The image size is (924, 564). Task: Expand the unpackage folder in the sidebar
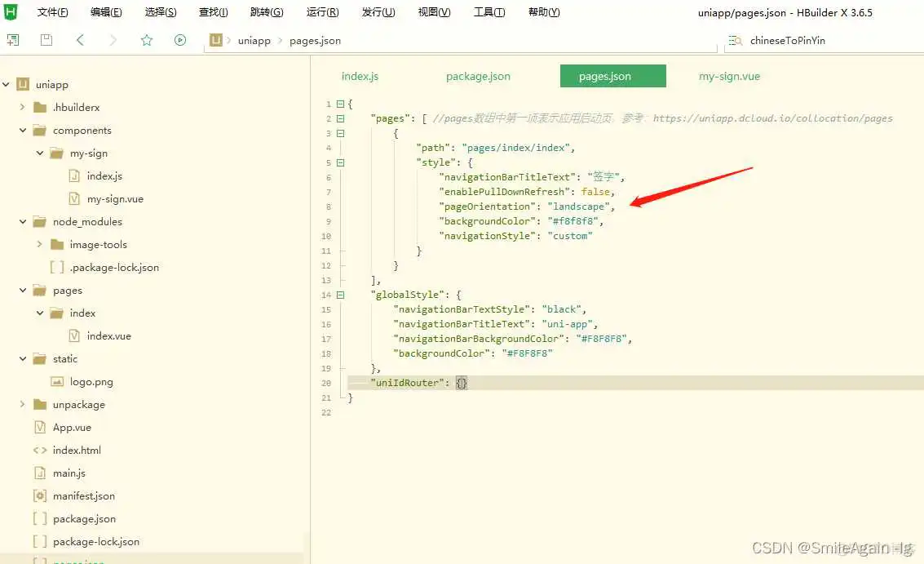tap(23, 404)
